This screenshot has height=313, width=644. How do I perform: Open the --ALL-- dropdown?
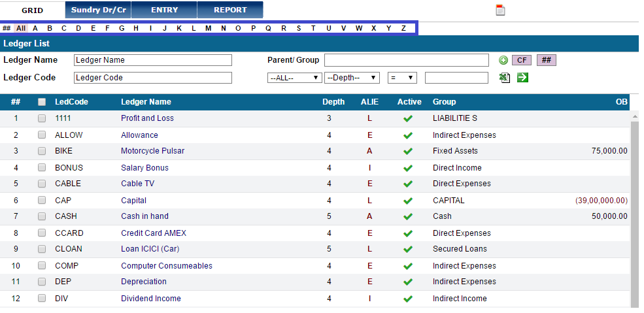point(294,78)
